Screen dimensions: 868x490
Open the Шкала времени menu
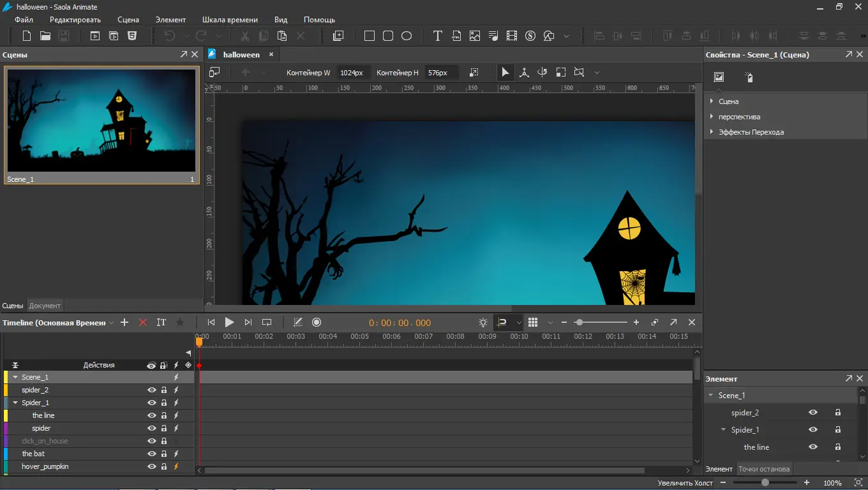pyautogui.click(x=230, y=20)
